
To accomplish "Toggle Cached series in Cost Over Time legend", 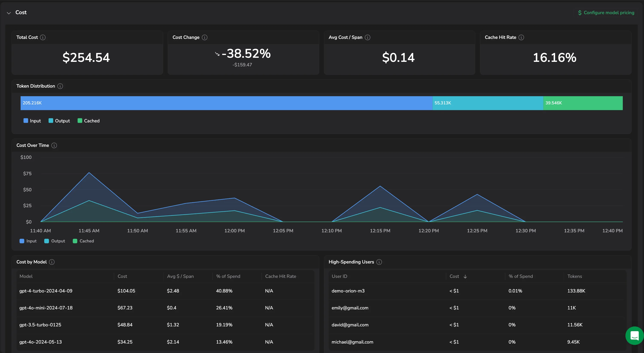I will pos(83,241).
